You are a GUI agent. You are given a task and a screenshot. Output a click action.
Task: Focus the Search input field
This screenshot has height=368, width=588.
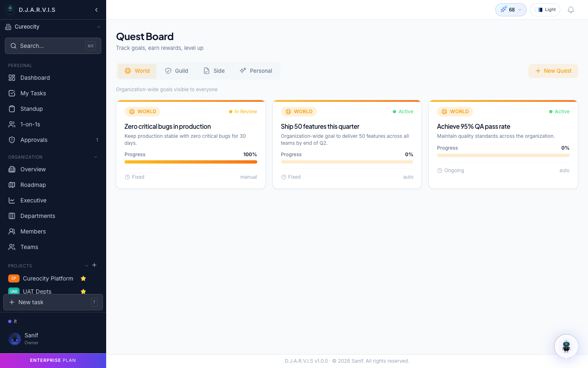click(x=53, y=46)
